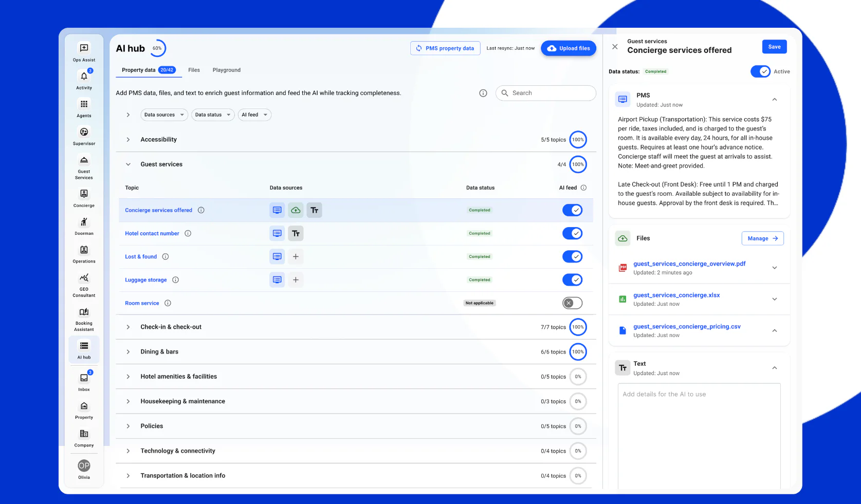
Task: Enable AI feed for Room service
Action: tap(572, 303)
